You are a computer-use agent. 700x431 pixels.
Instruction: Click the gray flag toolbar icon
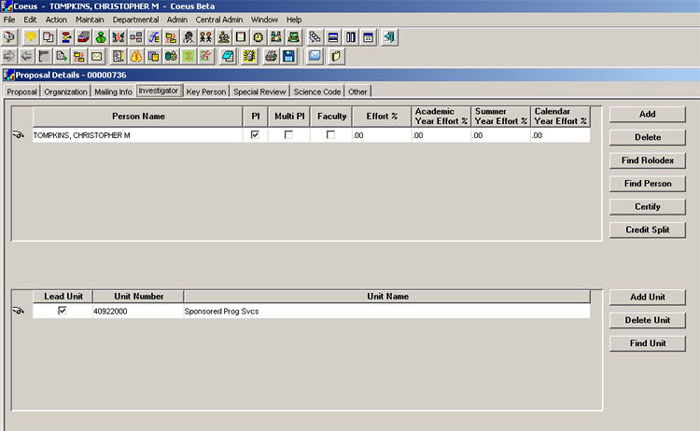(44, 56)
